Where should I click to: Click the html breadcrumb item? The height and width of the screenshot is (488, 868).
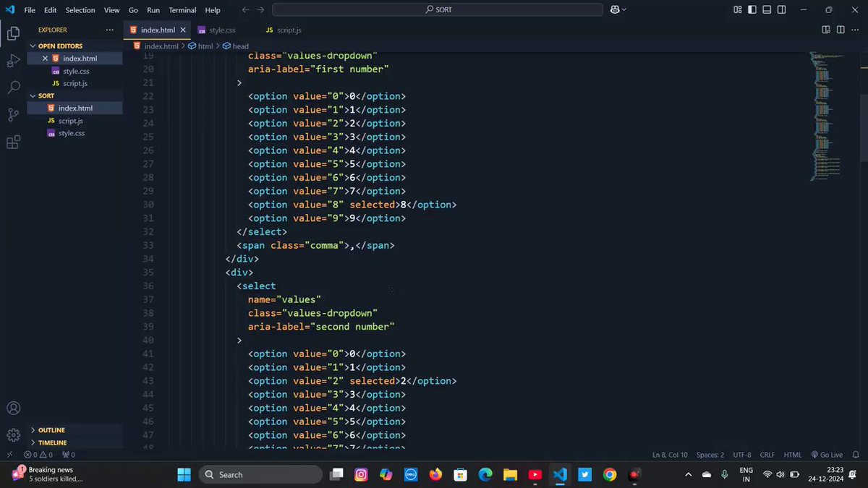pyautogui.click(x=205, y=46)
